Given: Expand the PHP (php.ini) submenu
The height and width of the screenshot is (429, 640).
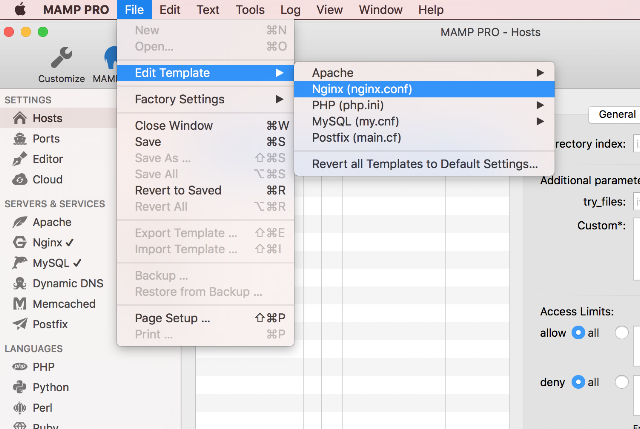Looking at the screenshot, I should click(x=424, y=105).
